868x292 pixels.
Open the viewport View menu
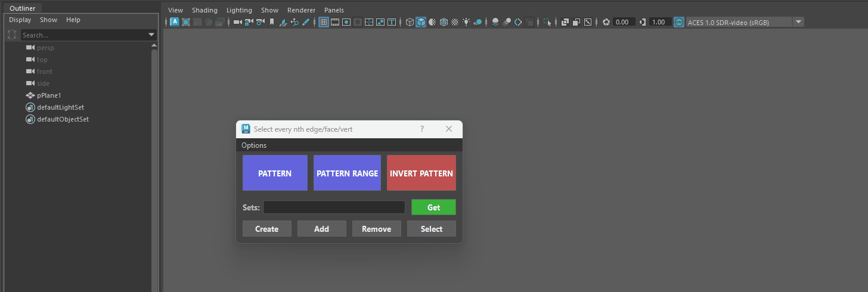[x=175, y=10]
